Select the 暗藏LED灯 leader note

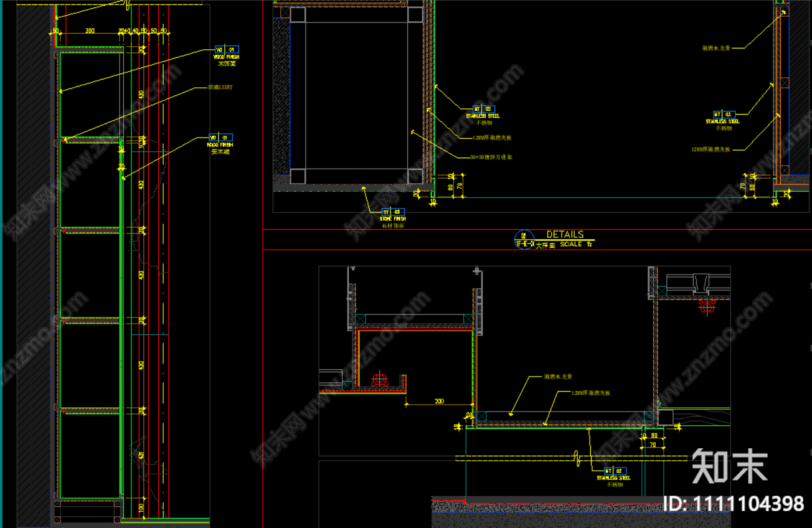point(220,88)
